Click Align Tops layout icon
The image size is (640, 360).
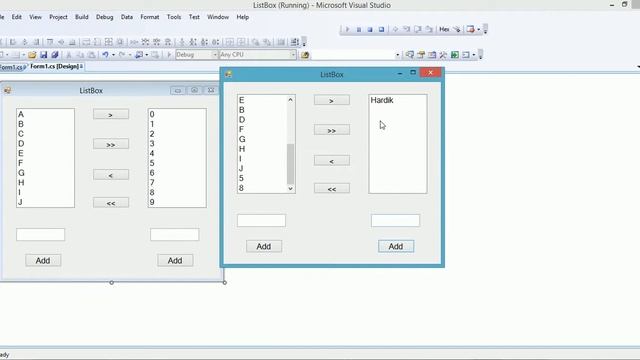tap(50, 42)
